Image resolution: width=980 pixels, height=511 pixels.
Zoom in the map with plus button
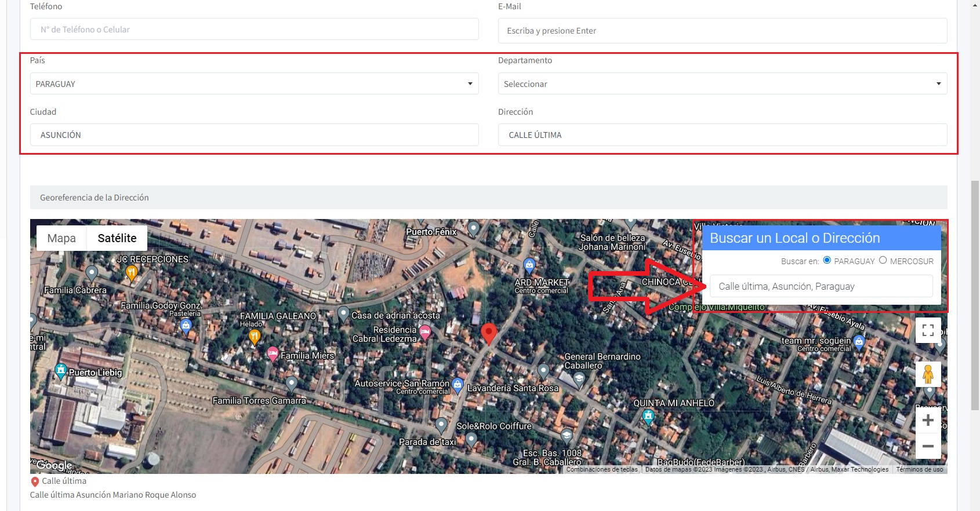click(x=928, y=420)
